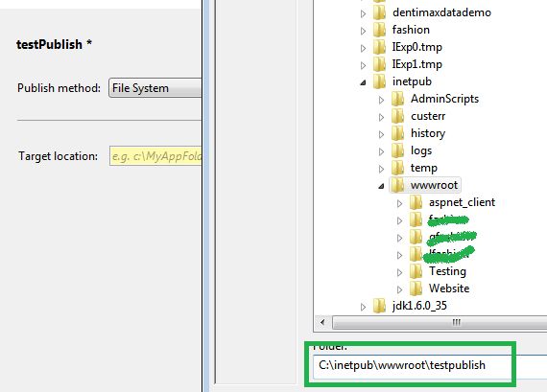Select the inetpub folder icon
The image size is (547, 392).
coord(379,81)
